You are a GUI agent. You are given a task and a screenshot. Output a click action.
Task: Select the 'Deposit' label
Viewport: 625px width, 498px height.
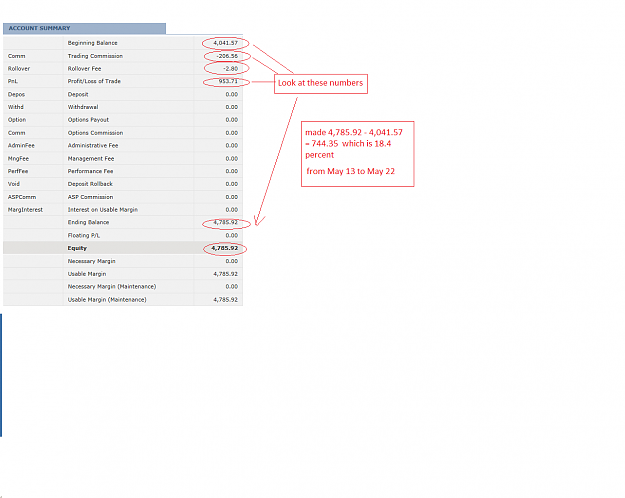(x=78, y=94)
